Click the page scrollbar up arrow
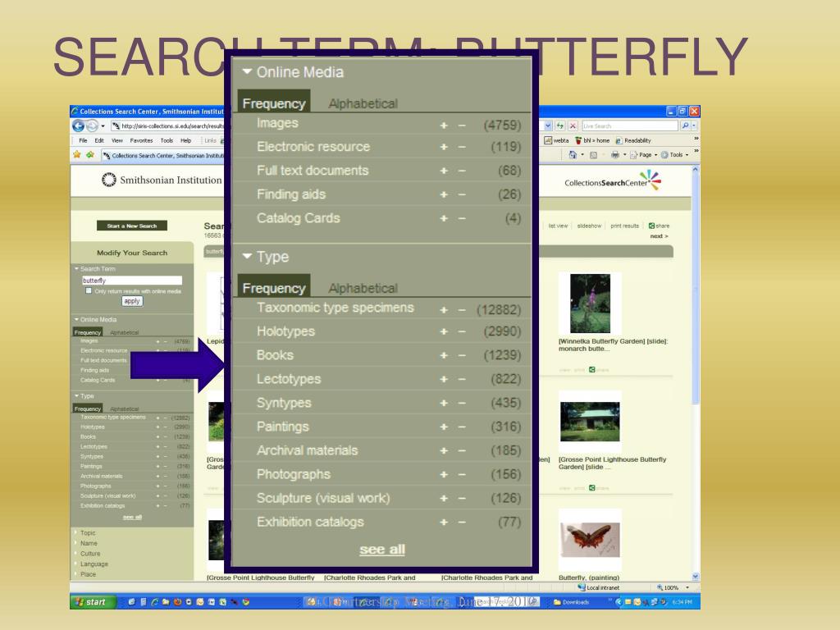Viewport: 840px width, 630px height. (x=696, y=170)
